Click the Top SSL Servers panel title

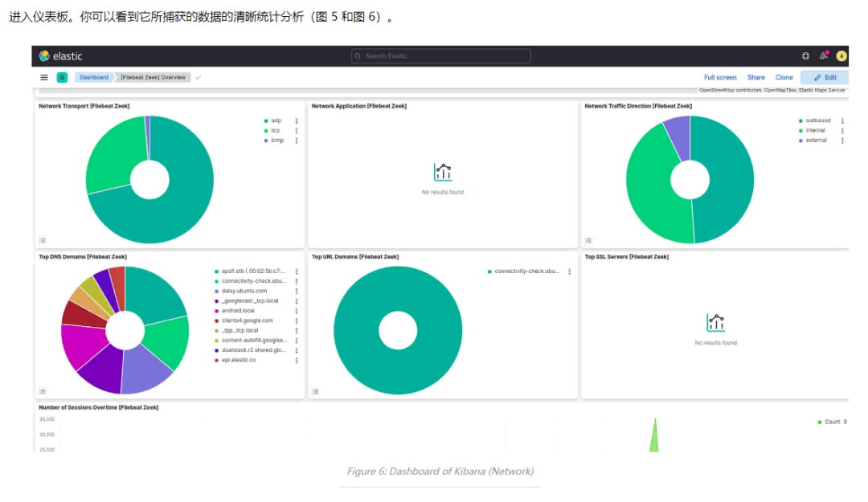coord(627,257)
